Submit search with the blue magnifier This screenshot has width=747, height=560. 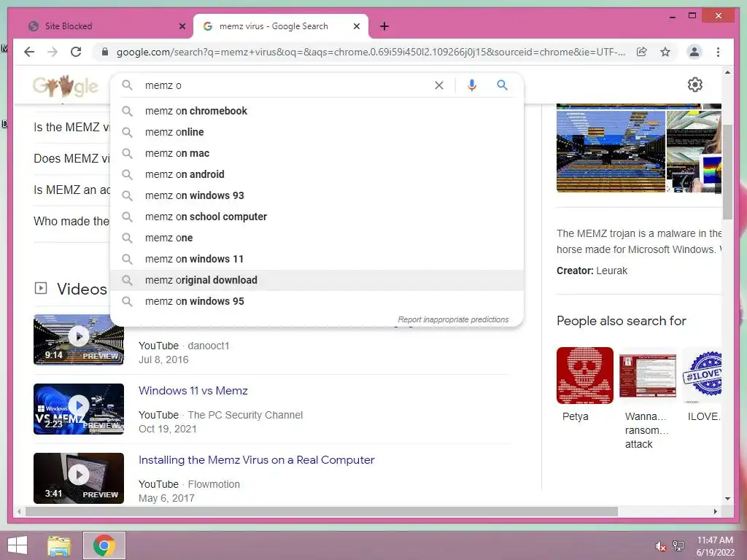(502, 85)
